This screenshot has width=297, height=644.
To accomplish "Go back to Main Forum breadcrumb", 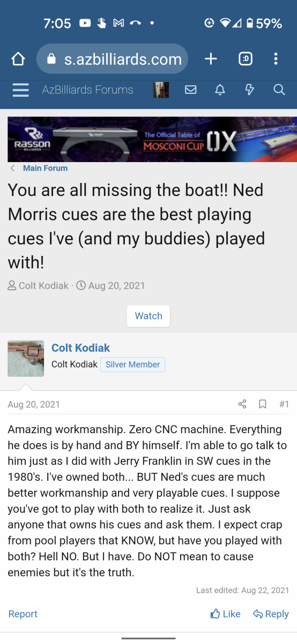I will click(45, 168).
